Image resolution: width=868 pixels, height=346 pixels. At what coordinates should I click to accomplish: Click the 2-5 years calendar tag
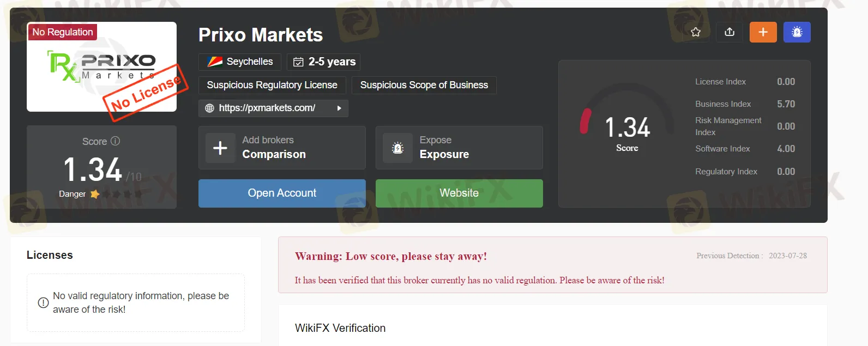pyautogui.click(x=324, y=62)
